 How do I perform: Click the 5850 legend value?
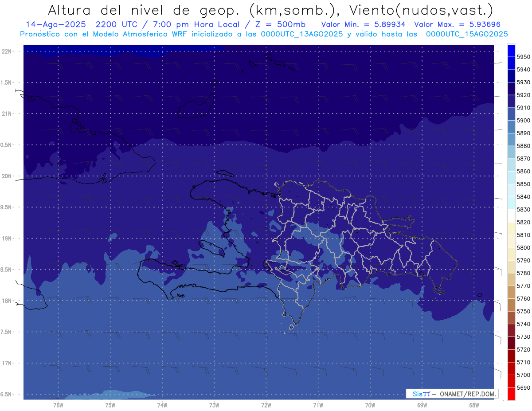point(523,184)
